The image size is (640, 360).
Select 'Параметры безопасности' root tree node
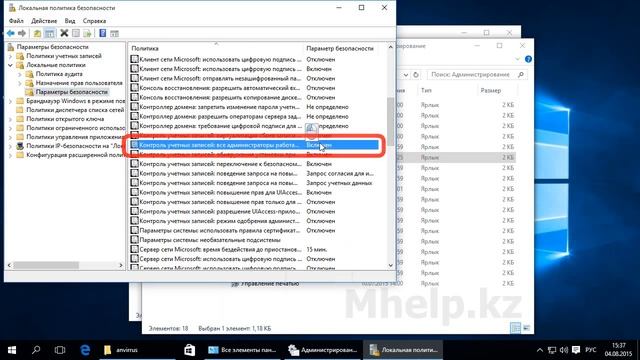click(52, 47)
